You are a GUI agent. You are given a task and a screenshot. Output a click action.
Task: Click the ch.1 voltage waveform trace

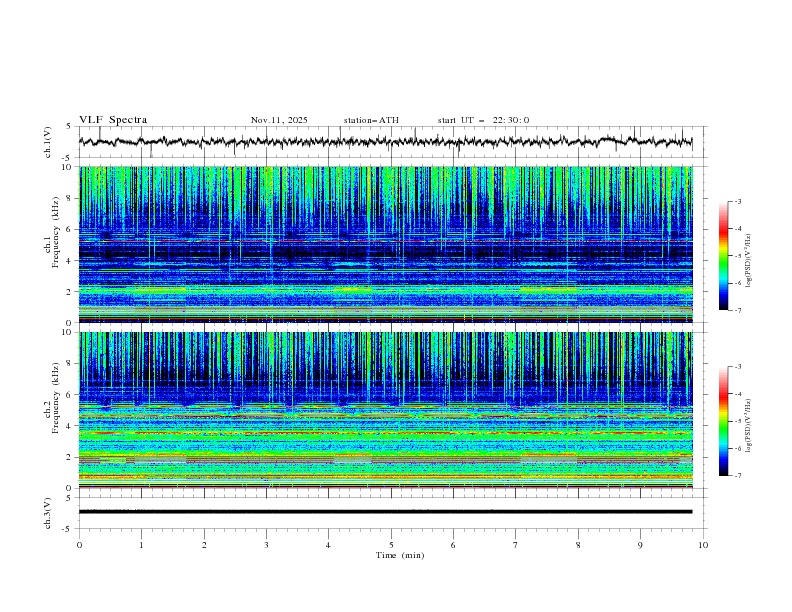click(385, 142)
